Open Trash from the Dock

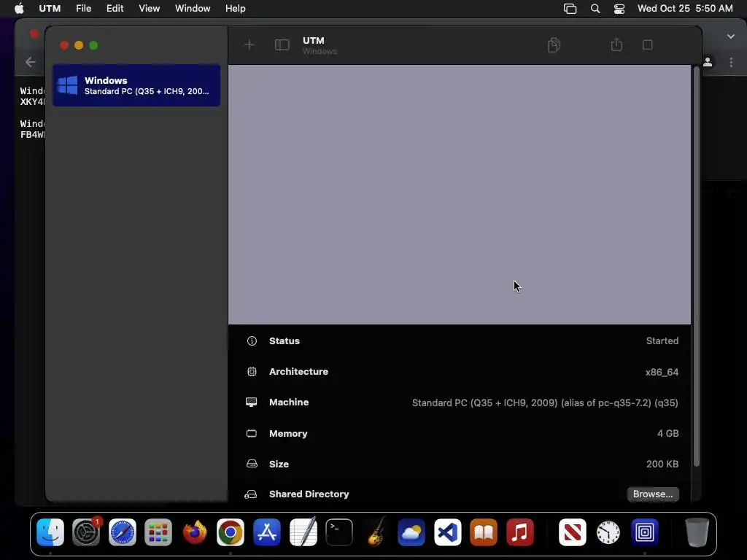click(697, 532)
